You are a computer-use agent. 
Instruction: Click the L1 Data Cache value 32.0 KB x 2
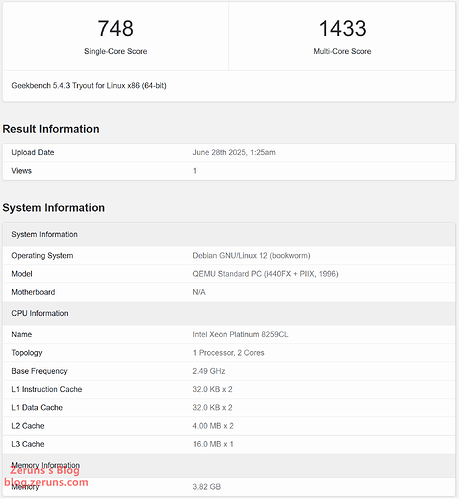point(212,408)
